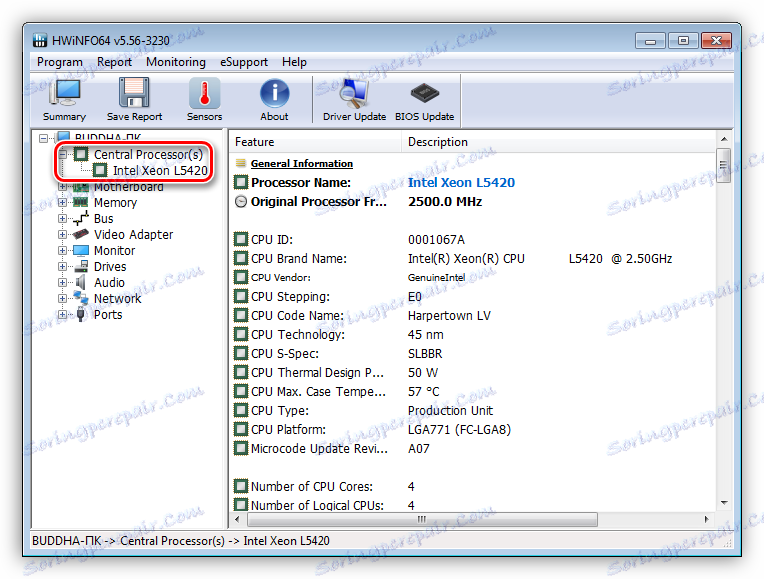
Task: Click the SLBBR S-Spec value
Action: (425, 353)
